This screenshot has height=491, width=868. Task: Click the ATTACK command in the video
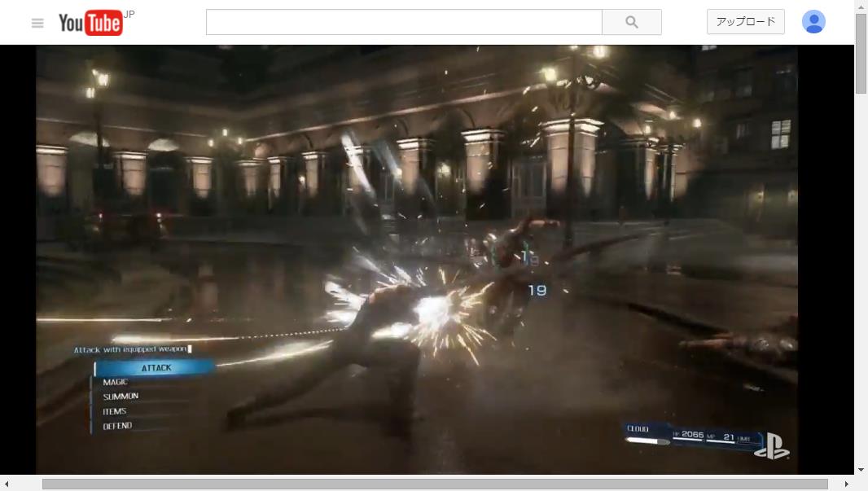point(156,368)
